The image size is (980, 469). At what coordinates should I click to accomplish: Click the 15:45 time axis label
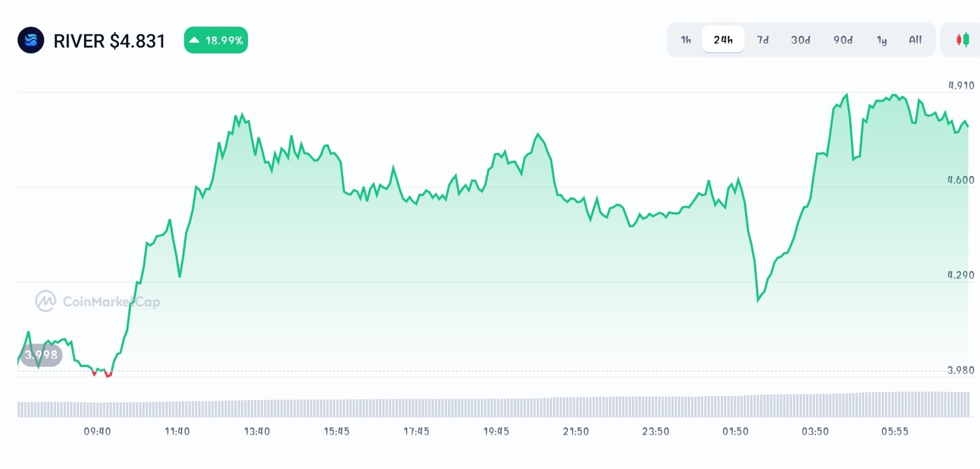point(336,431)
